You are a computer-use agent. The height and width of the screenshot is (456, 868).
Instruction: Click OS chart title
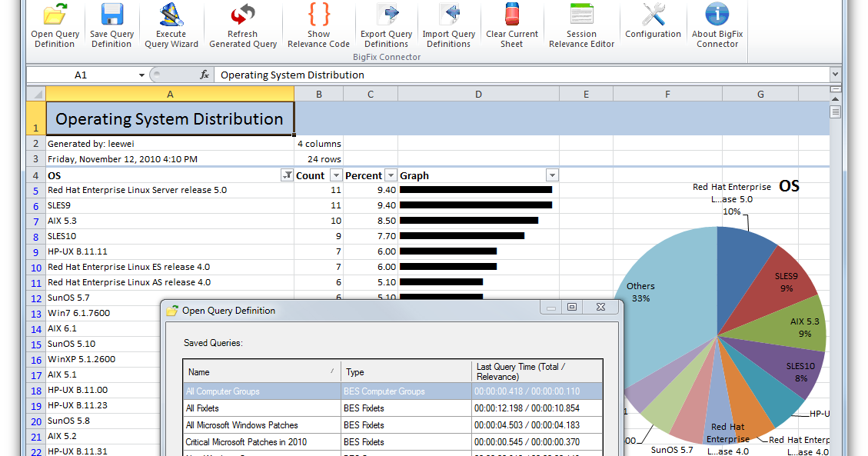pos(789,187)
